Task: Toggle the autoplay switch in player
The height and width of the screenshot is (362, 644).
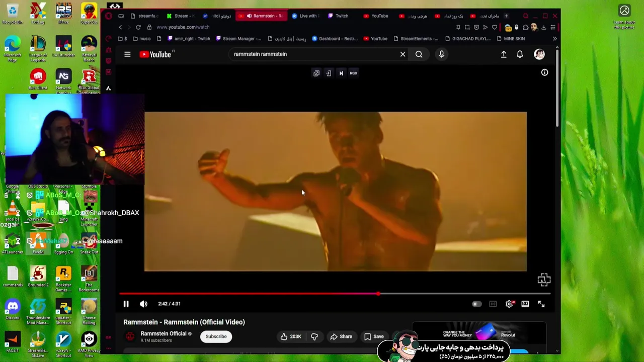Action: click(x=476, y=304)
